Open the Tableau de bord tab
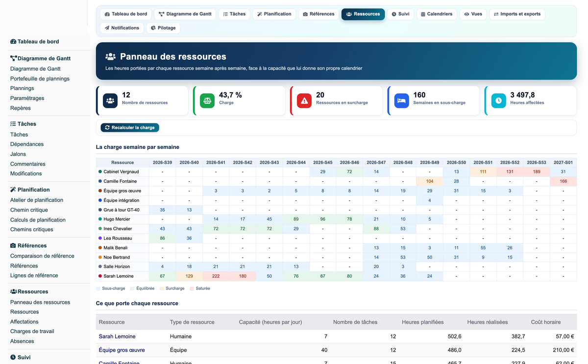Viewport: 588px width, 364px height. [x=126, y=14]
